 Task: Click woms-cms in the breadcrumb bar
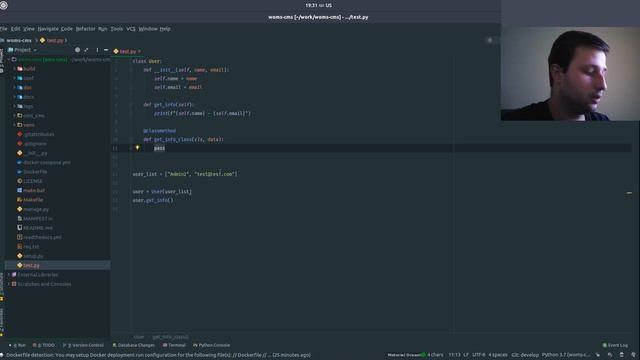pyautogui.click(x=18, y=40)
